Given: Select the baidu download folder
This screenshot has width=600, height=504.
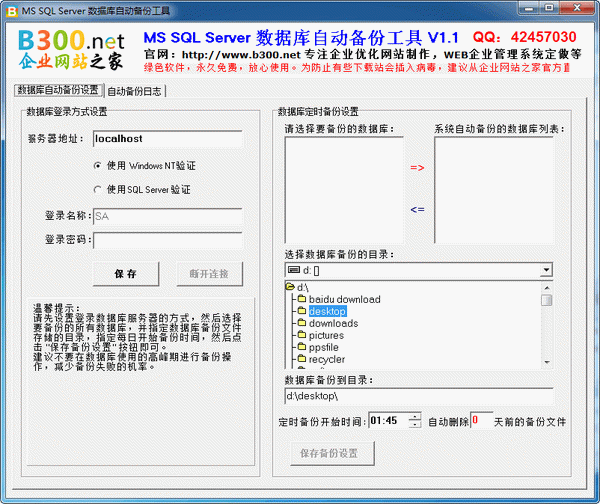Looking at the screenshot, I should pos(344,299).
